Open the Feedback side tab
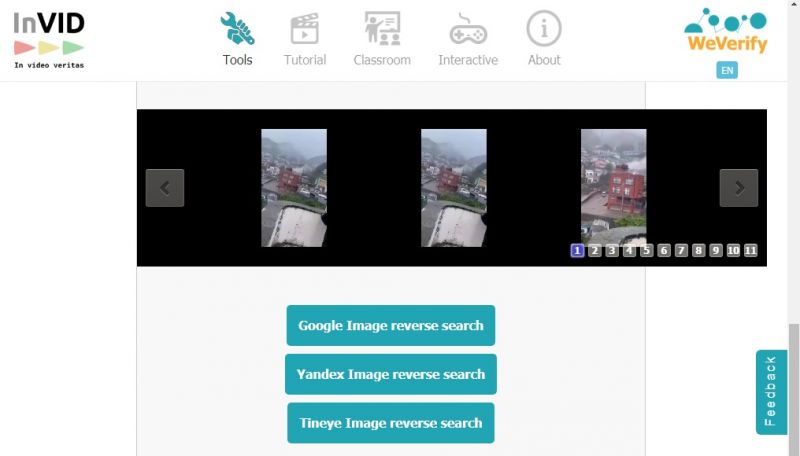The image size is (800, 456). point(771,392)
